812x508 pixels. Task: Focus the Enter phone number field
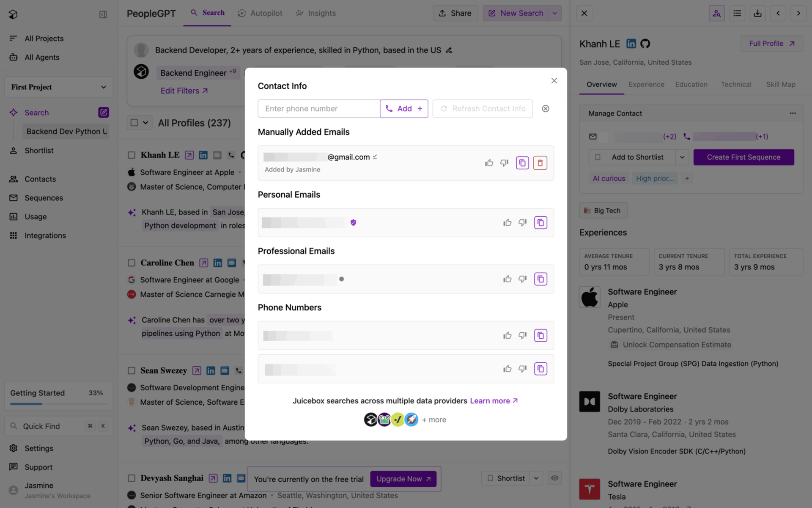(319, 109)
